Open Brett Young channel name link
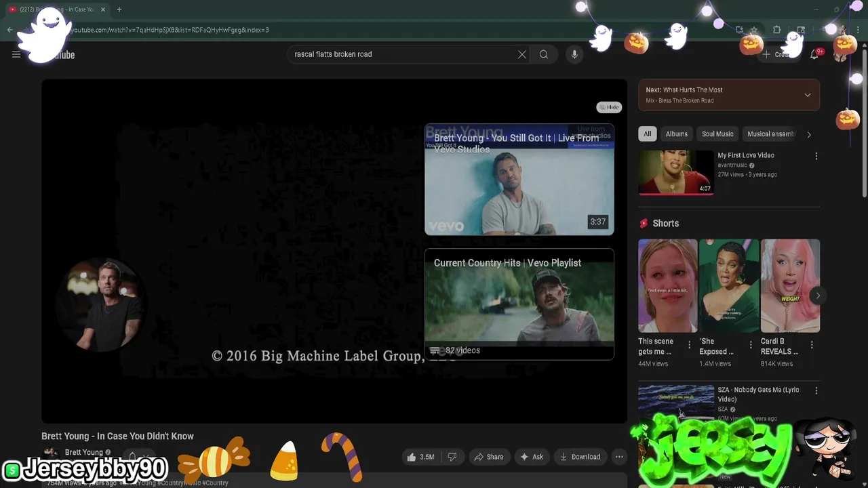The width and height of the screenshot is (868, 488). [83, 453]
